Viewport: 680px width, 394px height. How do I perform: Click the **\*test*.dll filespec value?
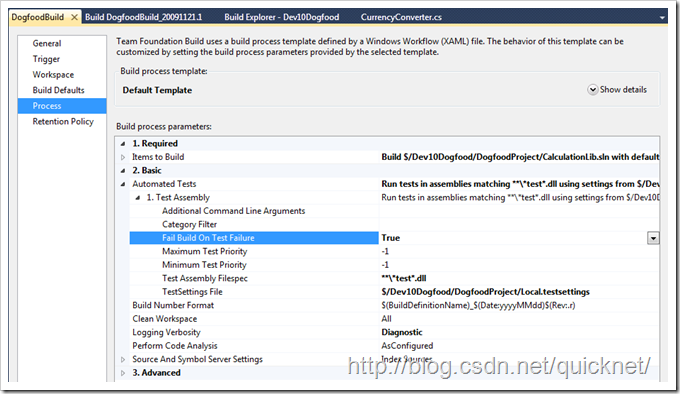point(404,278)
